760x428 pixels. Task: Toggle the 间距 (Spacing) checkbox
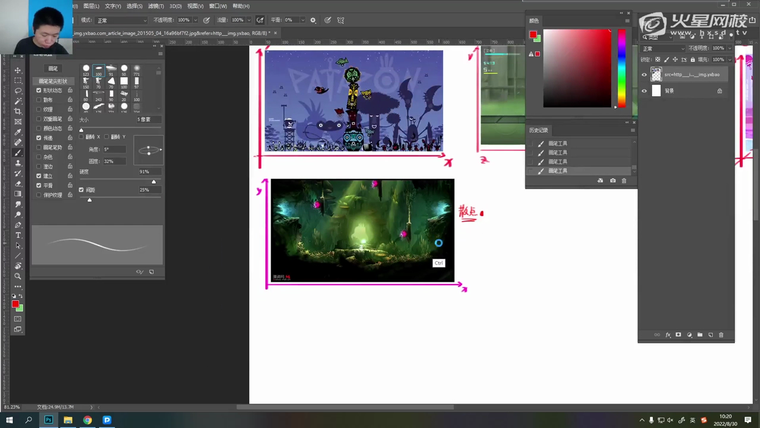[82, 188]
